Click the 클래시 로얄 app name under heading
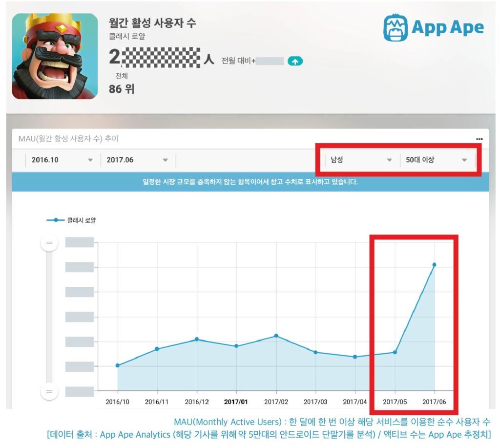 127,36
